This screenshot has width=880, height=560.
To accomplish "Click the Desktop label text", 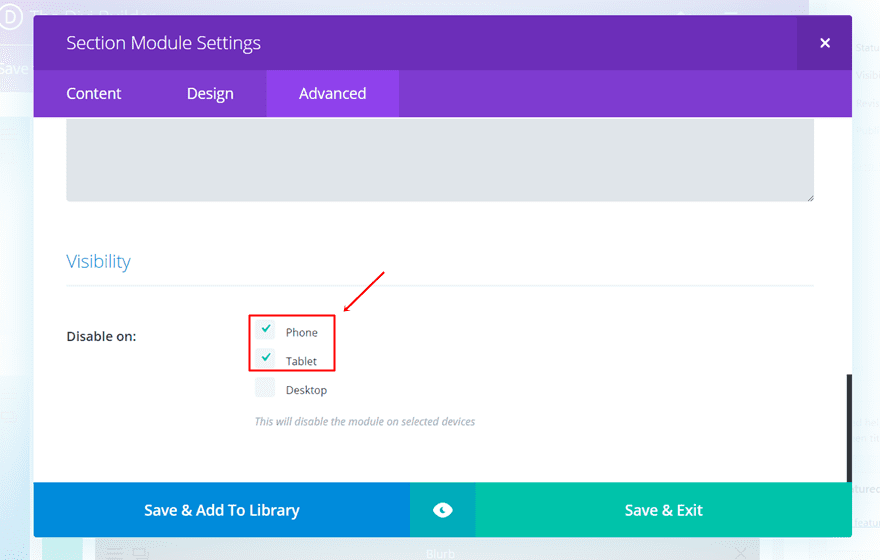I will pyautogui.click(x=306, y=390).
